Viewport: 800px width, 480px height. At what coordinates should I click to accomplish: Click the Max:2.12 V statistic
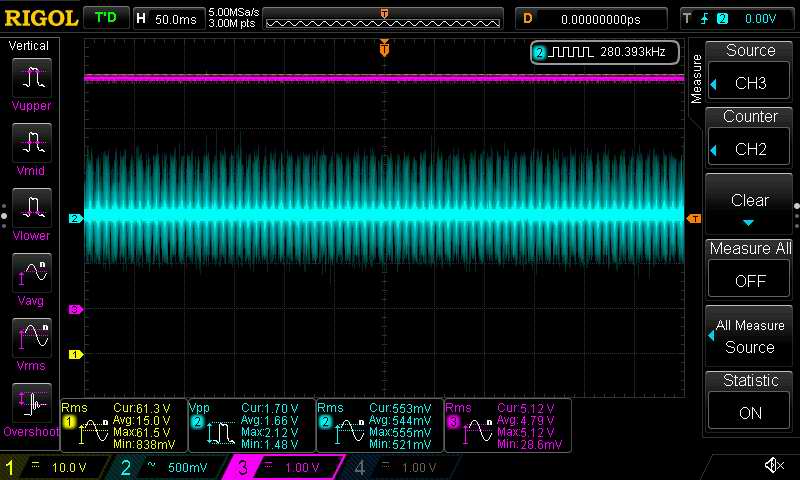click(x=270, y=432)
